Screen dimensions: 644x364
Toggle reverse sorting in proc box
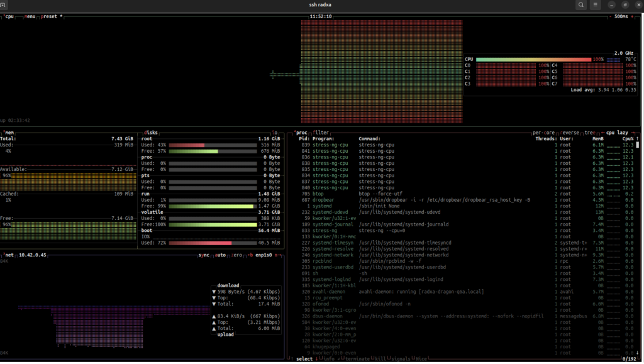tap(570, 133)
